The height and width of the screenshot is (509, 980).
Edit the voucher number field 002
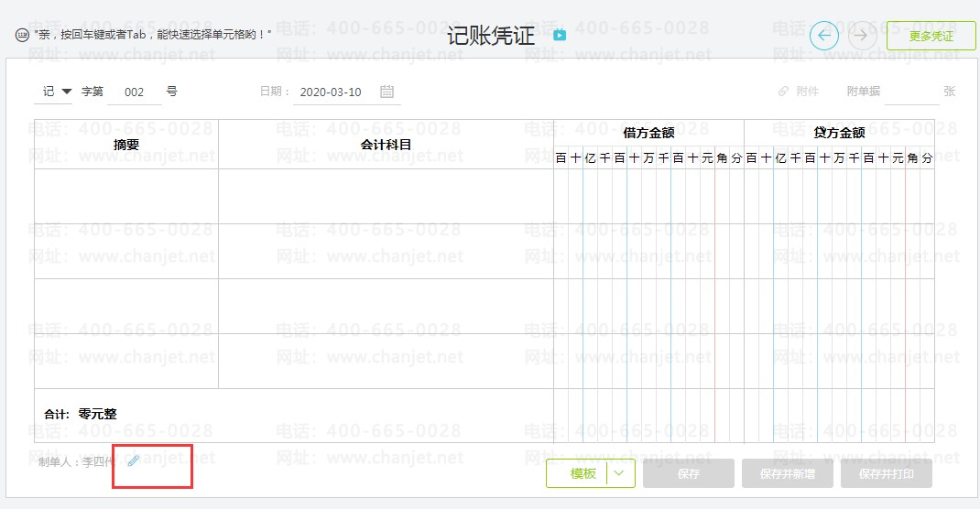tap(135, 92)
